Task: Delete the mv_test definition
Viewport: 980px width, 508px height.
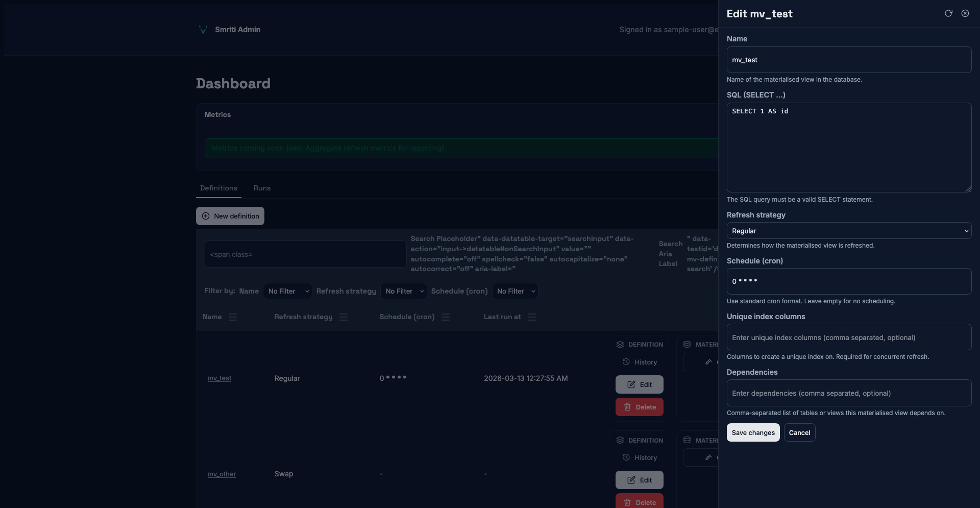Action: click(x=640, y=407)
